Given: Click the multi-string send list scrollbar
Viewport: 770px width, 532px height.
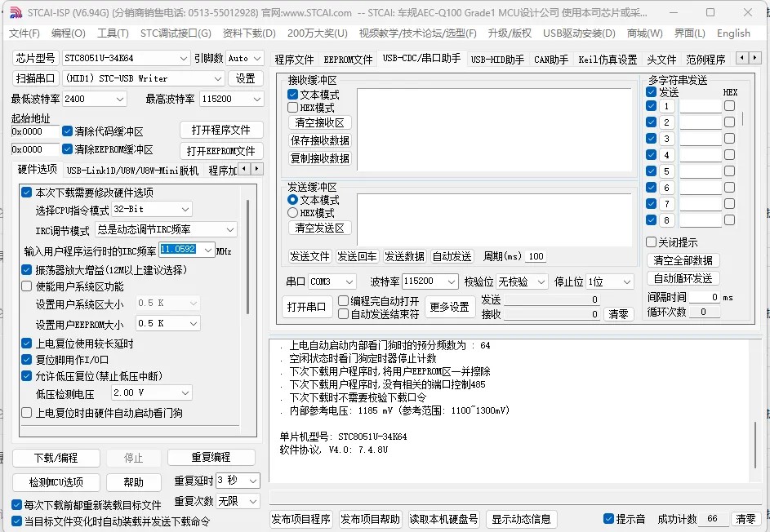Looking at the screenshot, I should [742, 117].
